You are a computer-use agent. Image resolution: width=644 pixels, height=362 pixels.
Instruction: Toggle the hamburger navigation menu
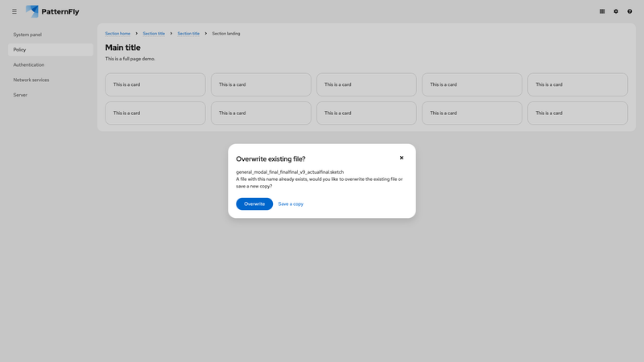[14, 11]
